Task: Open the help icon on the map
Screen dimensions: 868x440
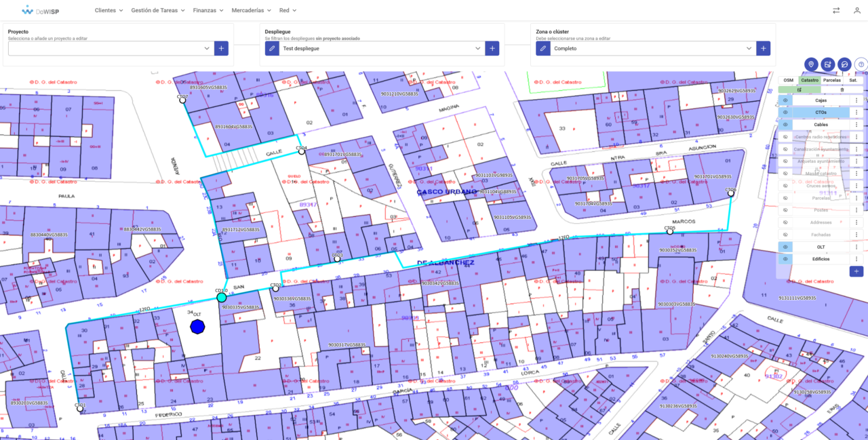Action: click(861, 64)
